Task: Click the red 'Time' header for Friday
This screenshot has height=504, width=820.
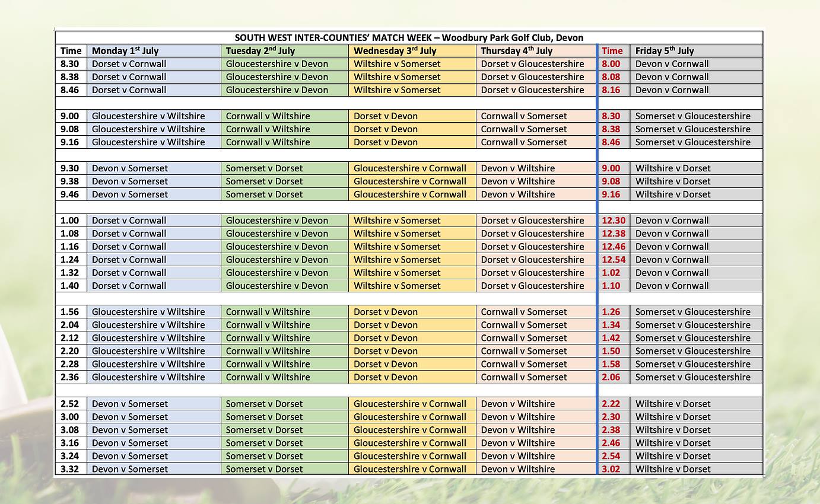Action: [x=614, y=50]
